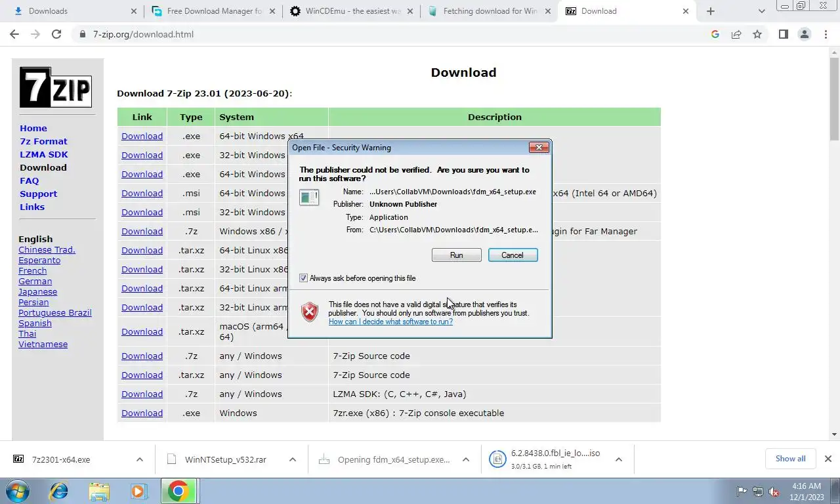
Task: Download the 64-bit Windows x64 .exe
Action: point(142,136)
